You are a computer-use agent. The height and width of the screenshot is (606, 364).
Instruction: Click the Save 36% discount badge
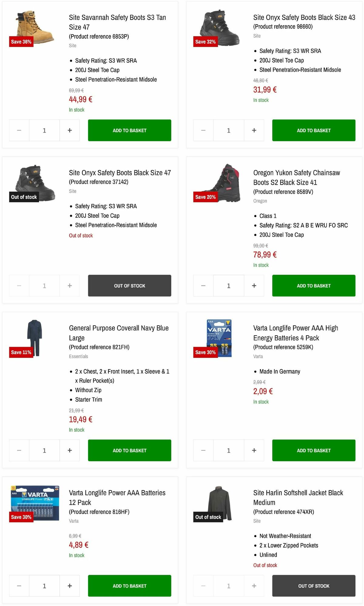pyautogui.click(x=21, y=42)
